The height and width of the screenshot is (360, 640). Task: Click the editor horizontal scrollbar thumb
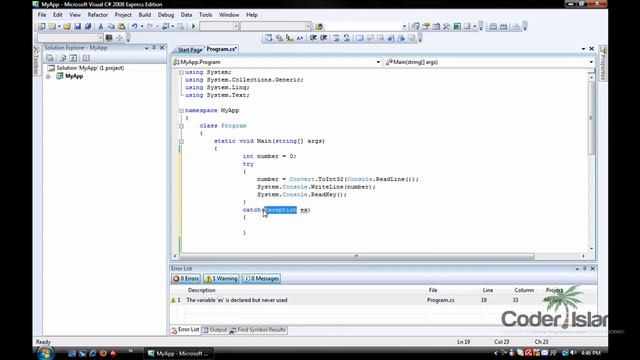(x=357, y=256)
